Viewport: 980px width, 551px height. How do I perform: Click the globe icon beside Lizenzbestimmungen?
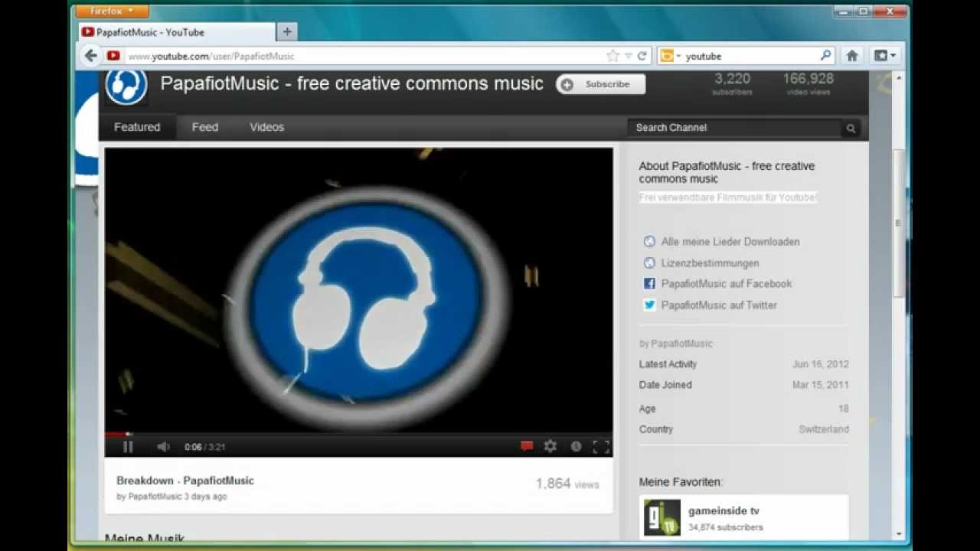649,263
